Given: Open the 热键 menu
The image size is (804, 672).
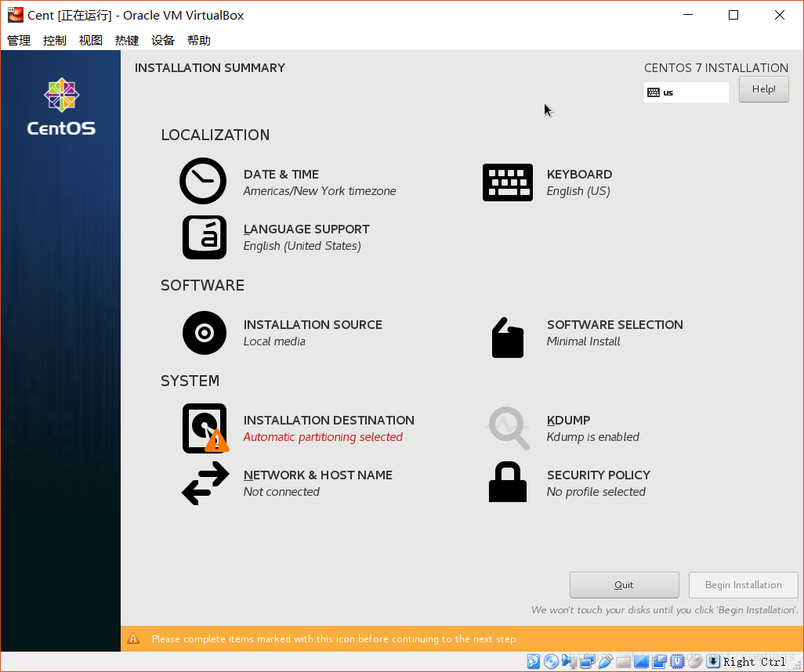Looking at the screenshot, I should 127,41.
